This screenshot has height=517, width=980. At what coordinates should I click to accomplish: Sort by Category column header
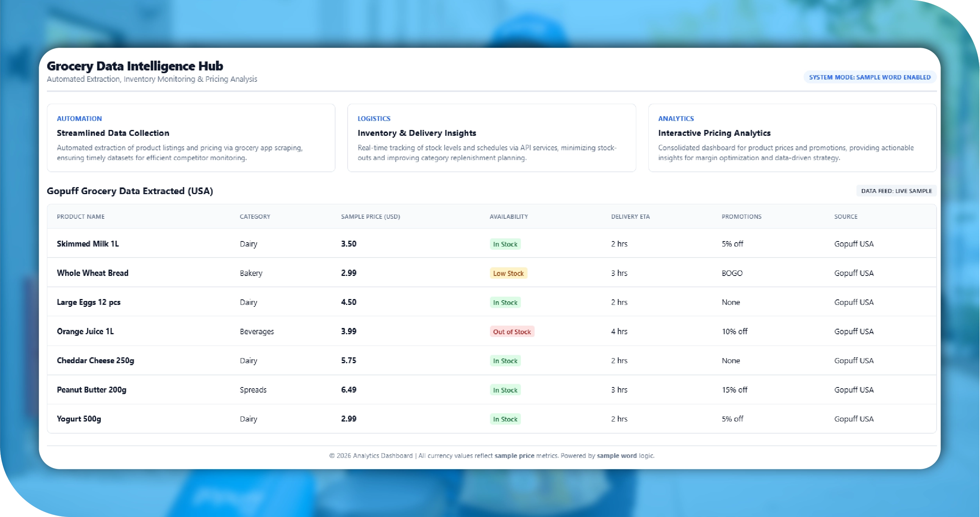tap(255, 216)
